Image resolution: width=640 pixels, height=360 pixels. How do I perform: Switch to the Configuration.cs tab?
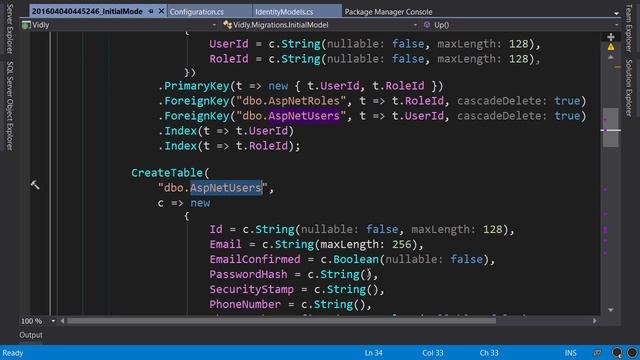coord(196,12)
